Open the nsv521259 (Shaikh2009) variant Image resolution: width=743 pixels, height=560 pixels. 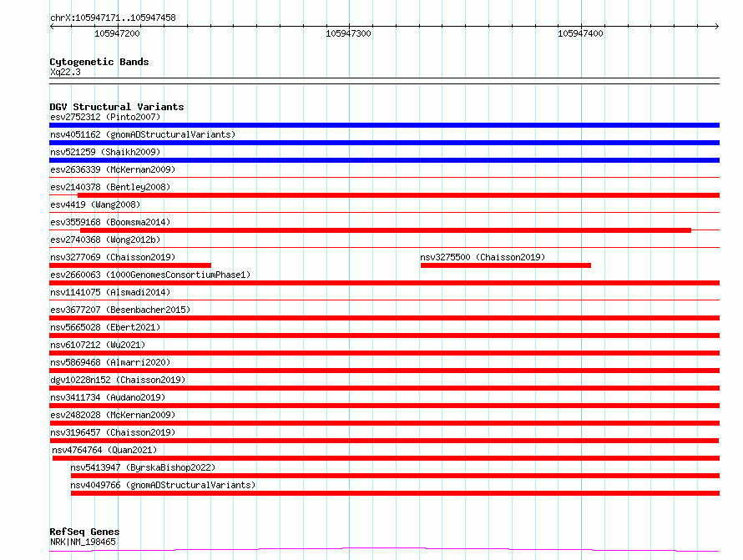pos(105,152)
